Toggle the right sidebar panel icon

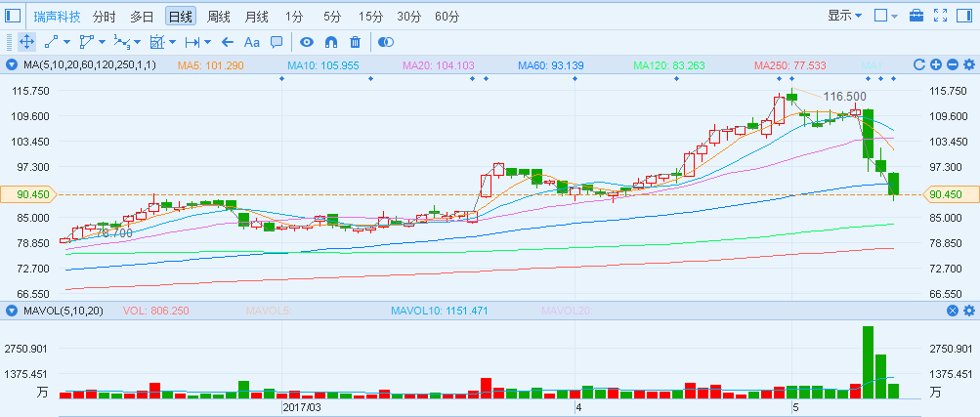[963, 16]
